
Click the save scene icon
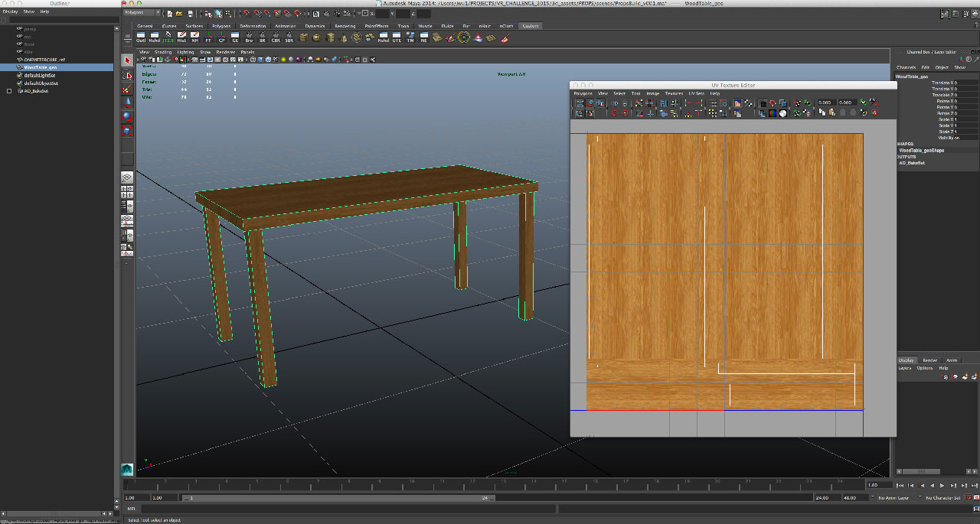coord(191,13)
